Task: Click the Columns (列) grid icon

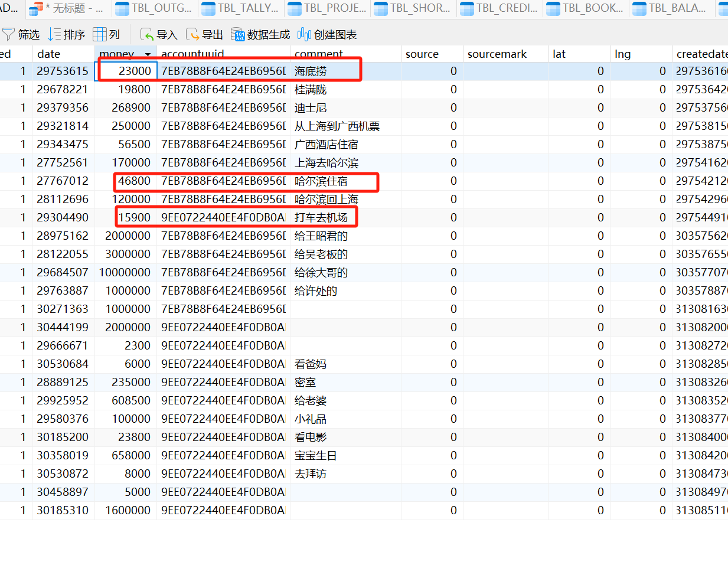Action: (x=100, y=35)
